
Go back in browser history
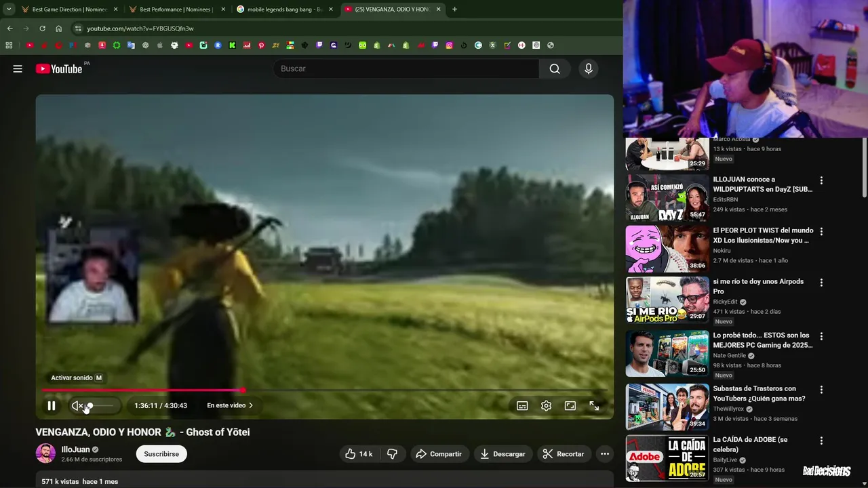9,28
